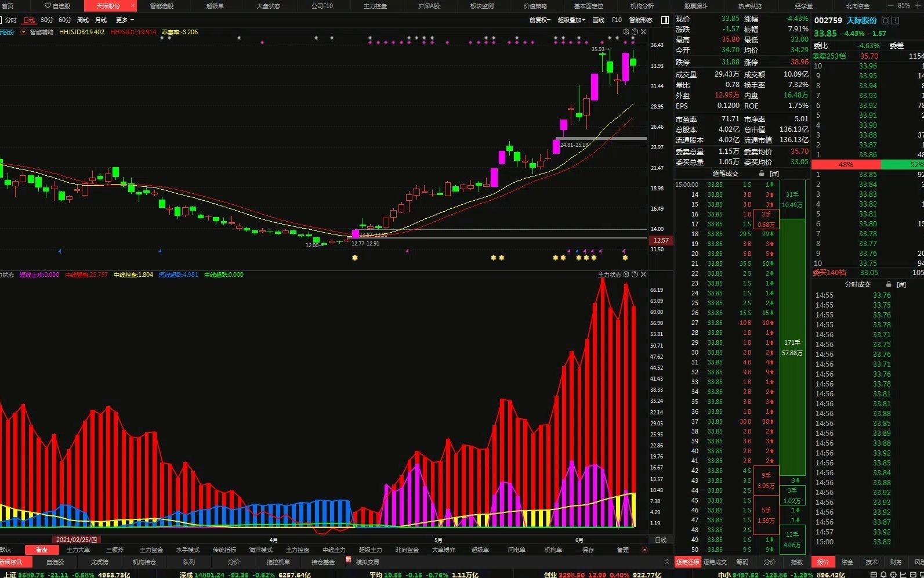Click the lock icon next to 分时成交
The width and height of the screenshot is (924, 578).
pyautogui.click(x=888, y=284)
